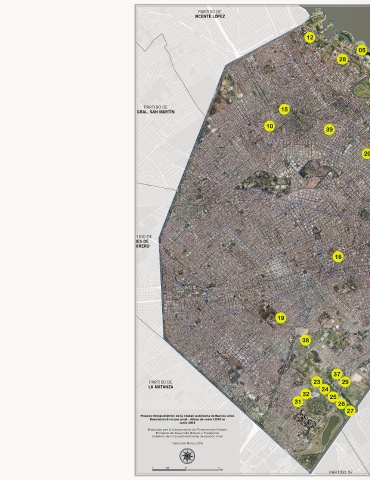Click yellow marker 39
The height and width of the screenshot is (480, 370).
pos(329,129)
